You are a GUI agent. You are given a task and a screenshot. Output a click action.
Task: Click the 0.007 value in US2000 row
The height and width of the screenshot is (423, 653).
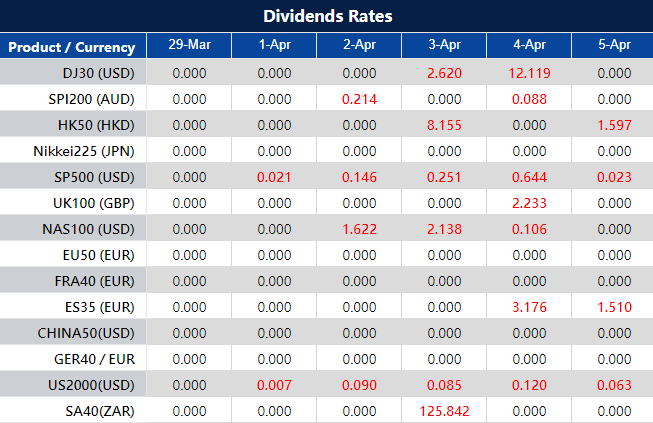[274, 385]
